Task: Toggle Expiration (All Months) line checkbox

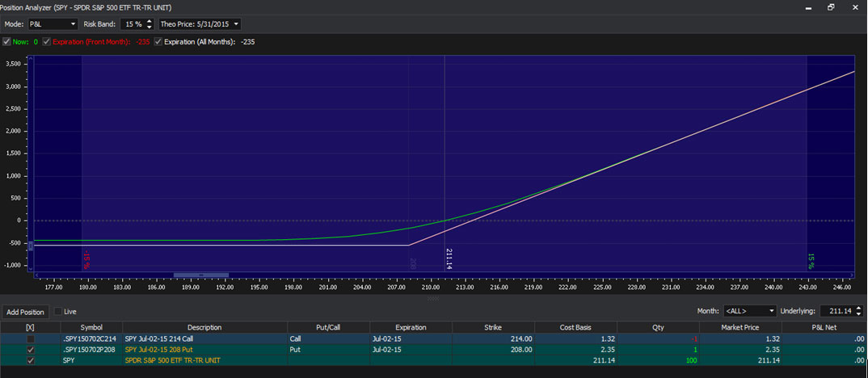Action: [x=158, y=41]
